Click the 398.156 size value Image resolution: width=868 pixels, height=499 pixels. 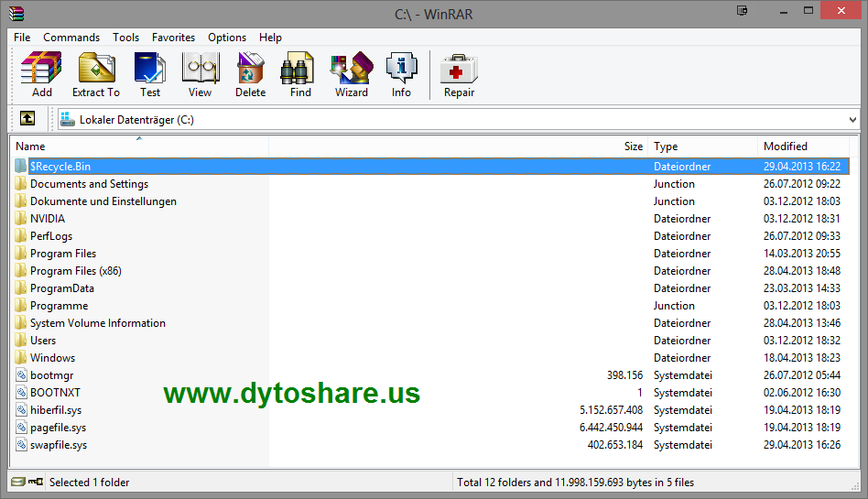click(x=625, y=375)
